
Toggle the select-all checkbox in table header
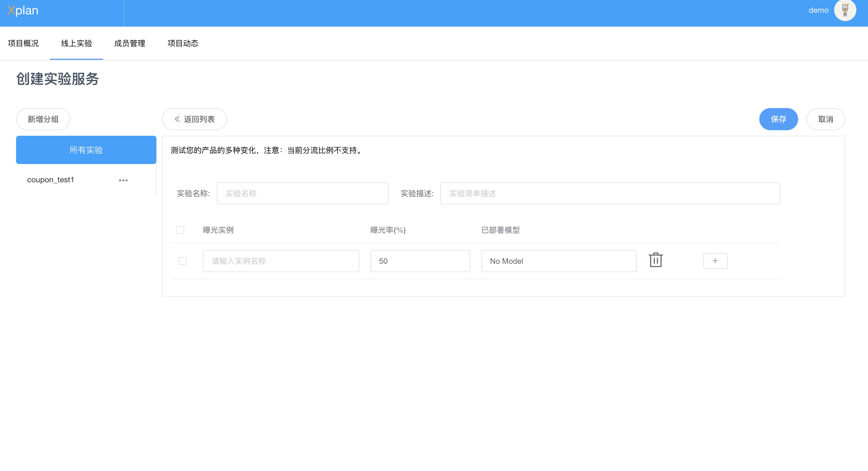pos(180,230)
